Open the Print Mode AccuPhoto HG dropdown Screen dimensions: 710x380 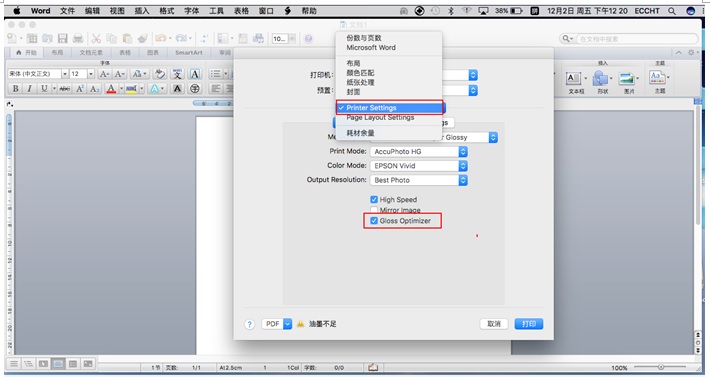pyautogui.click(x=419, y=151)
